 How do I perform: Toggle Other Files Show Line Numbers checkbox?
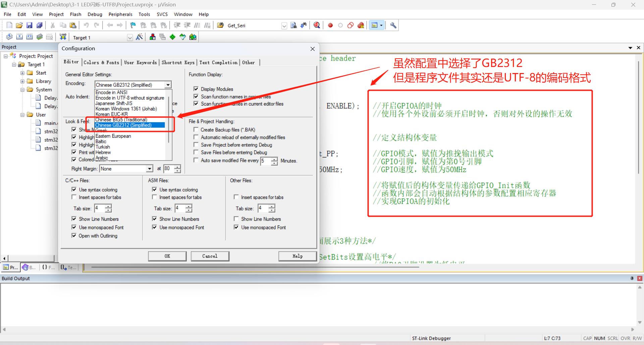(236, 219)
